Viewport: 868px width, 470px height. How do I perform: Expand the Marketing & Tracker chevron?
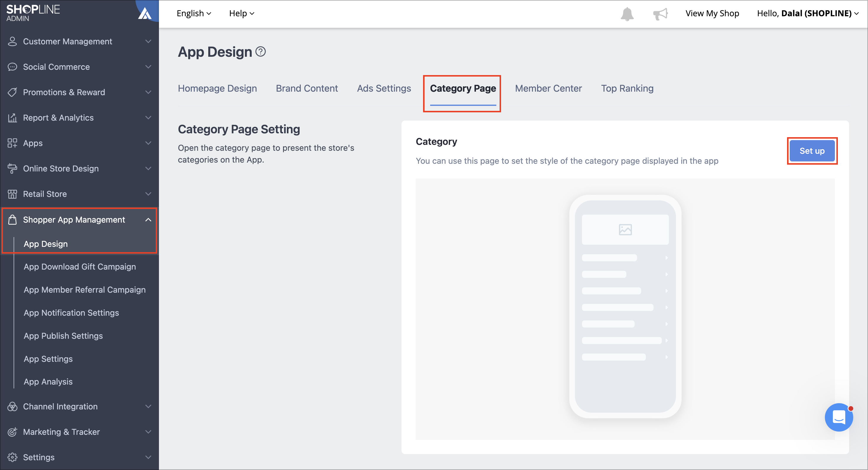coord(148,432)
